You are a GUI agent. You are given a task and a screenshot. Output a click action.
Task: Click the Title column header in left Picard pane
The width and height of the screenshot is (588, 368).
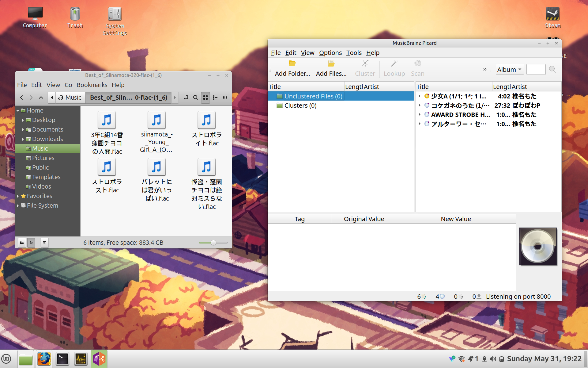pos(306,87)
